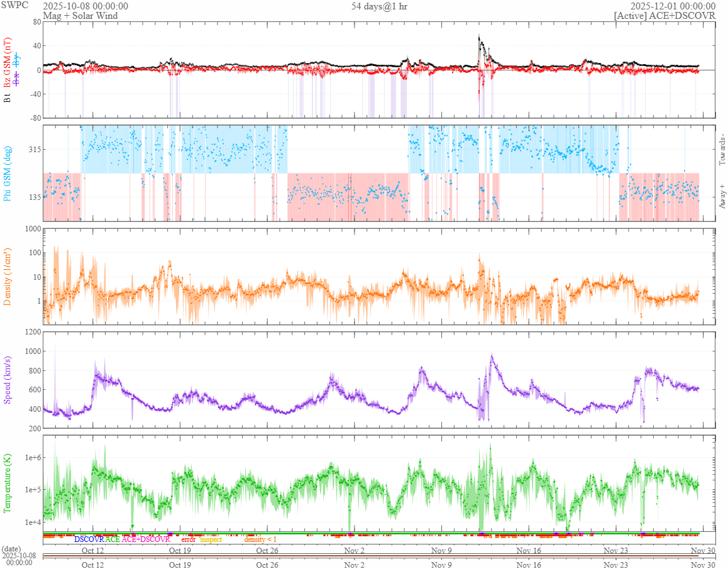Click the (date) label at bottom left
The width and height of the screenshot is (728, 569).
(x=11, y=549)
